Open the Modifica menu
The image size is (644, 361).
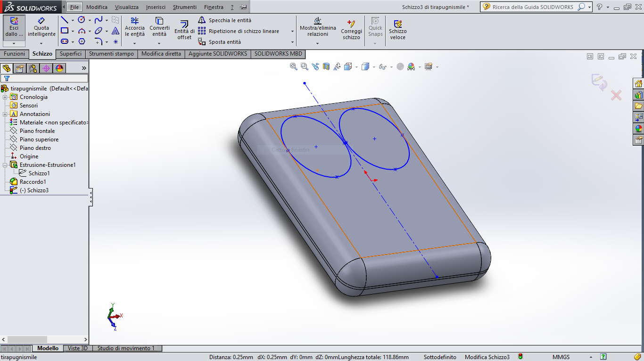point(97,7)
